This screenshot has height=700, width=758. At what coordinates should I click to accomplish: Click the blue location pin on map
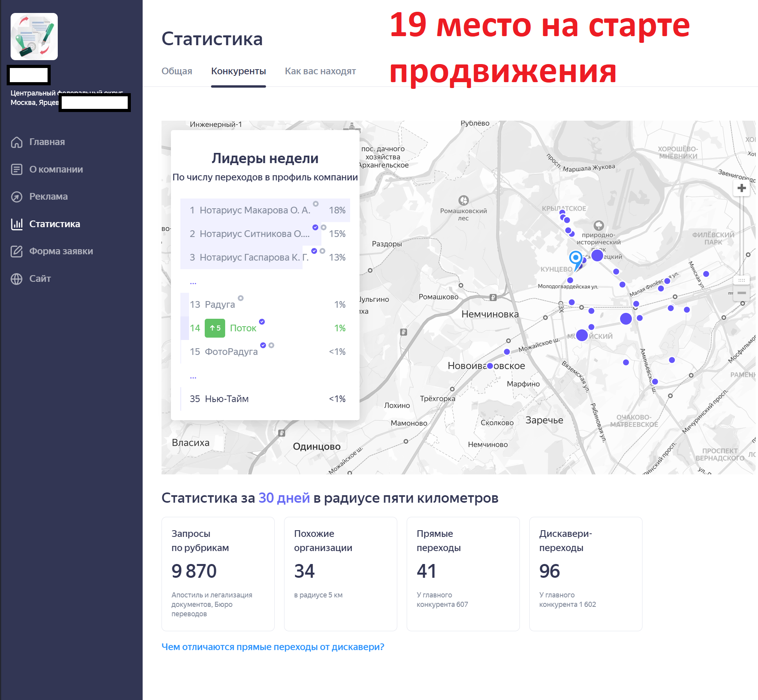pos(576,259)
